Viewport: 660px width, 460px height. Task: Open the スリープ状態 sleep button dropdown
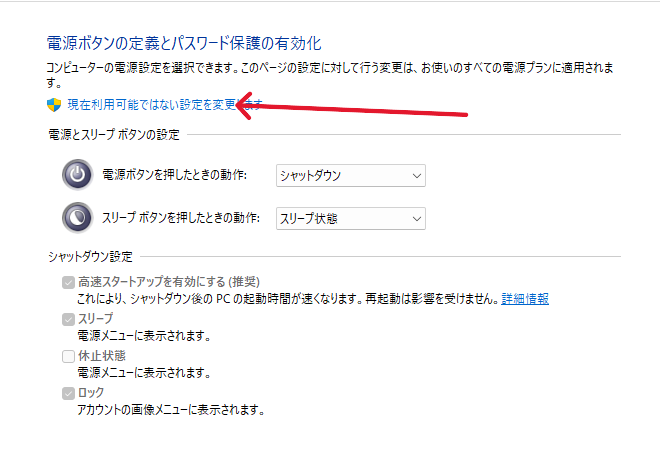(351, 218)
